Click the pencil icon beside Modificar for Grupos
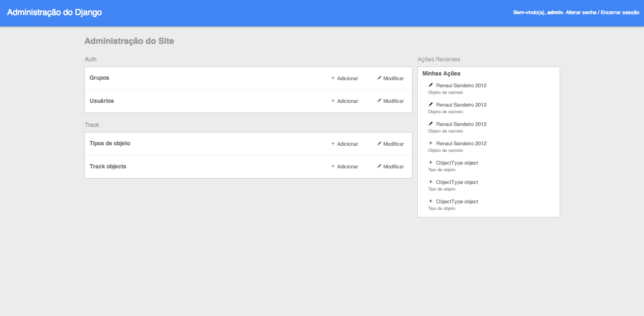This screenshot has height=316, width=644. 379,78
